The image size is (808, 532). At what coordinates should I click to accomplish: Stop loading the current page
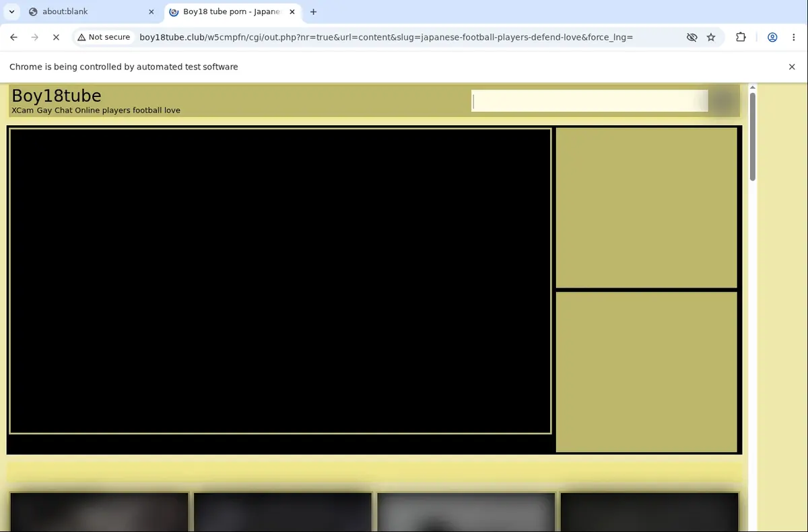(57, 37)
